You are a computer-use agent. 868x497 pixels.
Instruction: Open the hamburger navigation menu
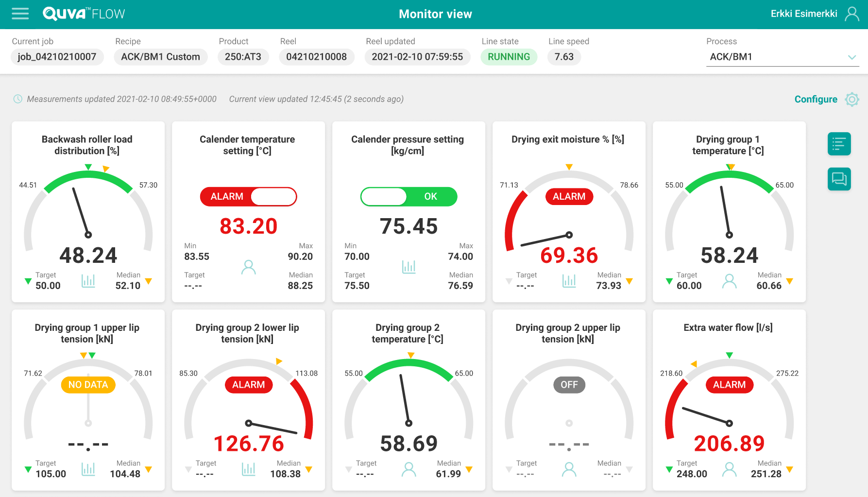[x=20, y=14]
